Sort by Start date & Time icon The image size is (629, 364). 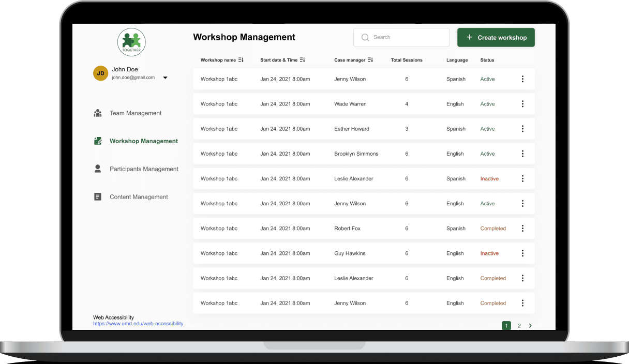[303, 60]
